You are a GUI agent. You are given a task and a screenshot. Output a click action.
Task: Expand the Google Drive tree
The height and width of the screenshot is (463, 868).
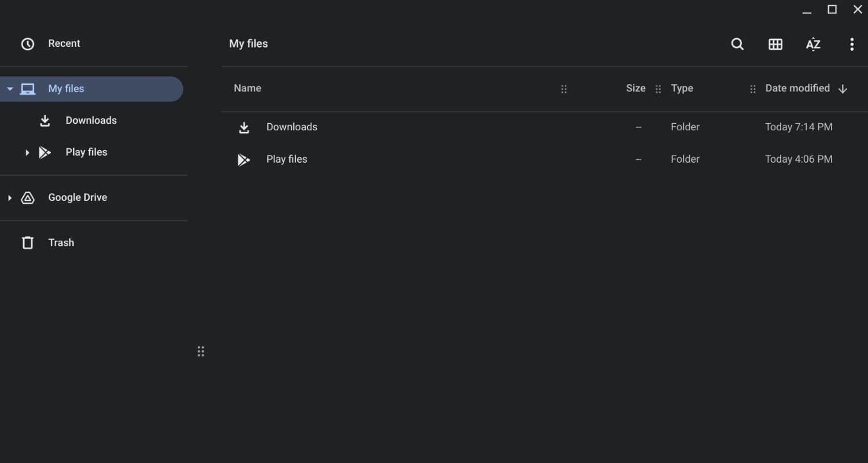pos(10,198)
